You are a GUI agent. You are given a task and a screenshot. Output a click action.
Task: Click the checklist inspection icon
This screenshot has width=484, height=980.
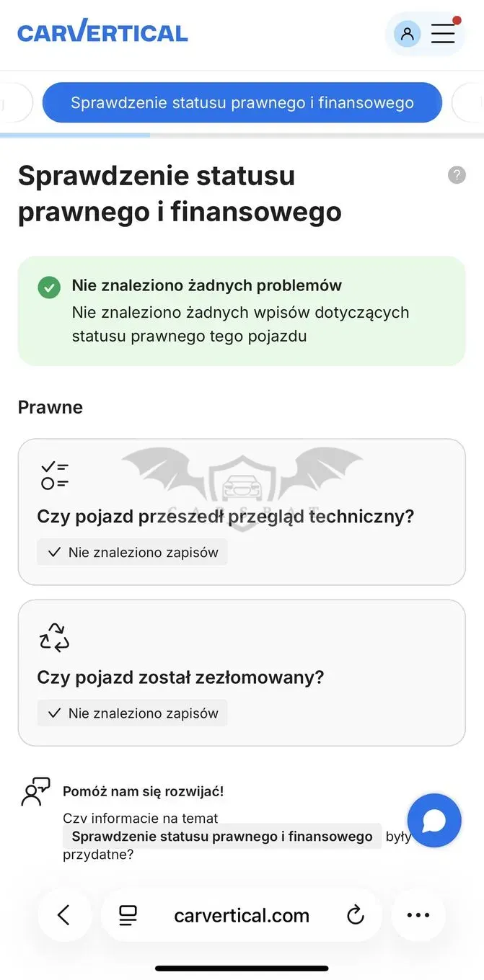coord(55,476)
